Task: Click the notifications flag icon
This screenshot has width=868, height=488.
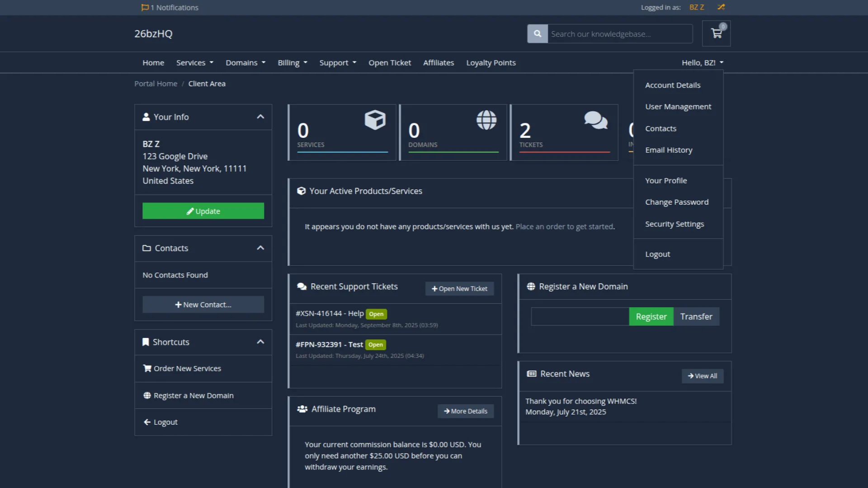Action: (145, 7)
